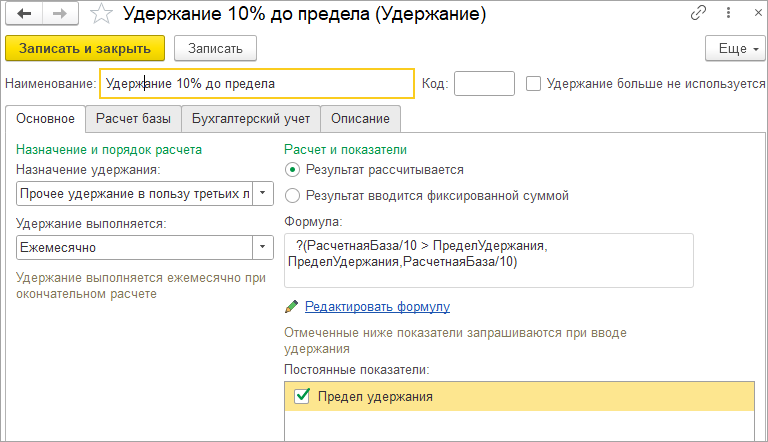Open the 'Удержание выполняется' dropdown arrow
Image resolution: width=768 pixels, height=442 pixels.
pos(263,247)
